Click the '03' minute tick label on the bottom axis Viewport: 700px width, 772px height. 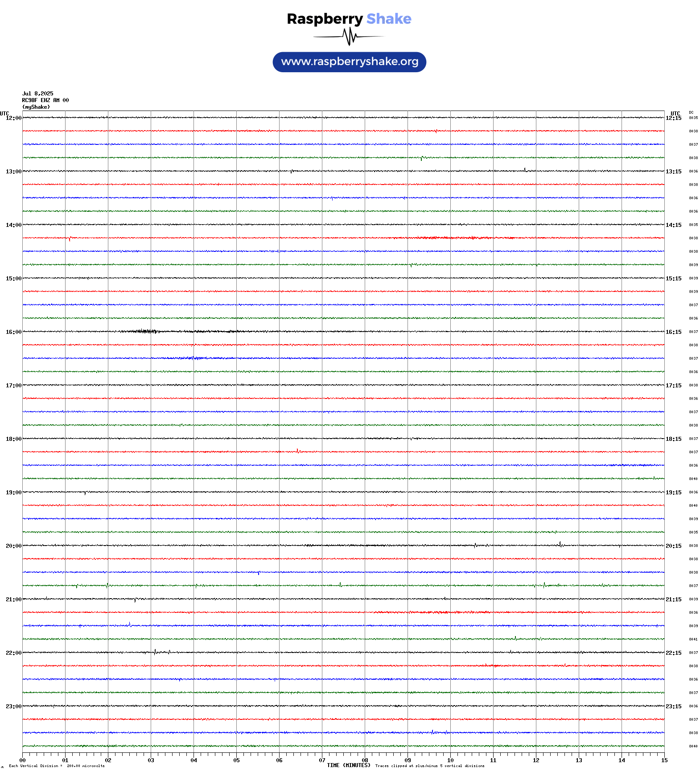point(151,760)
